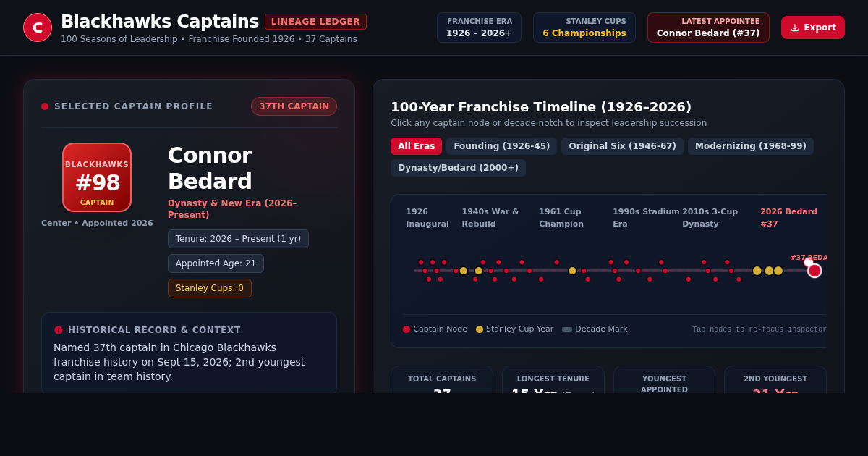Click the LINEAGE LEDGER badge
The height and width of the screenshot is (456, 868).
pyautogui.click(x=315, y=22)
